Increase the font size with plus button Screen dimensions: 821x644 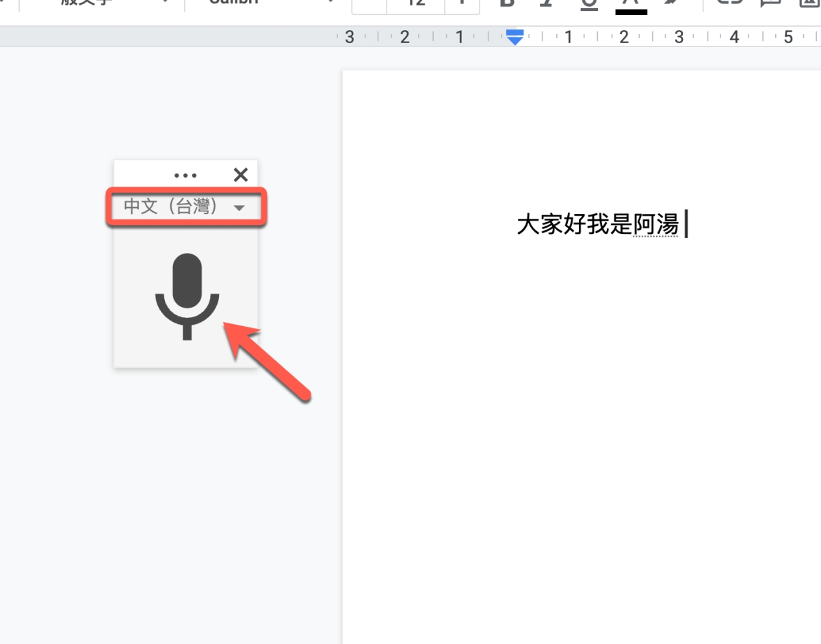point(462,4)
